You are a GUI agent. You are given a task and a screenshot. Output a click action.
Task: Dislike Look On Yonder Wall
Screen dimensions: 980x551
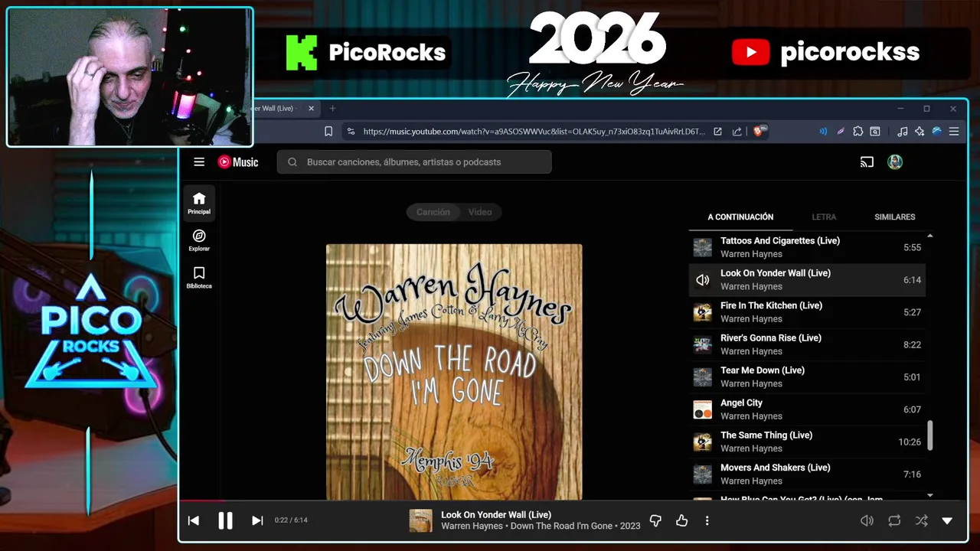pos(655,520)
